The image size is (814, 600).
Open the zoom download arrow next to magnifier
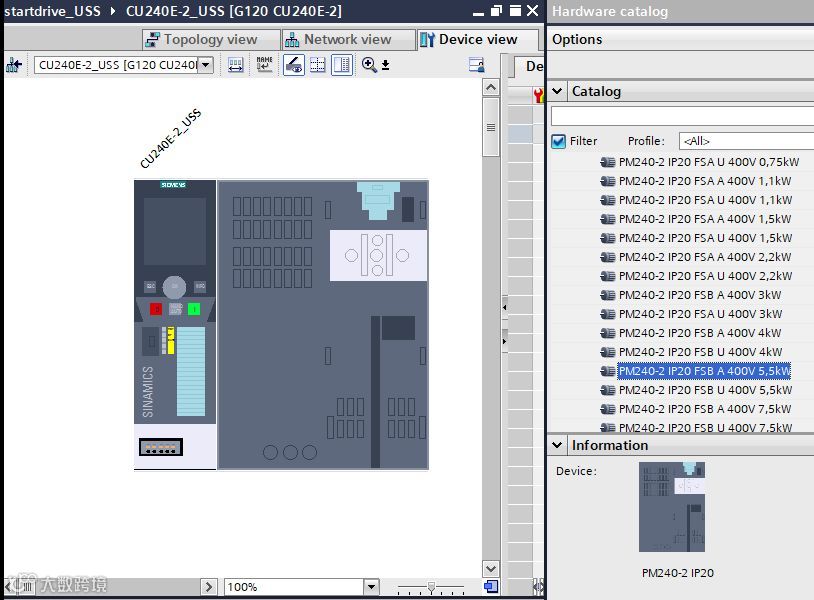click(385, 65)
